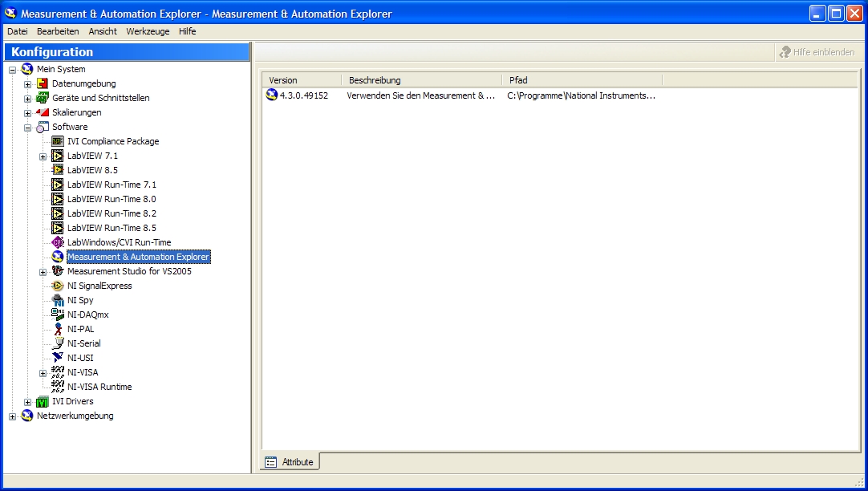Click the LabWindows/CVI Run-Time icon
The image size is (868, 491).
point(58,242)
